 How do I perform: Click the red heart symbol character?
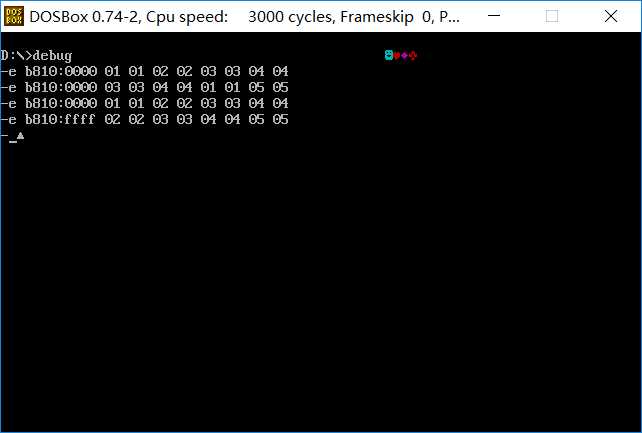pyautogui.click(x=397, y=56)
